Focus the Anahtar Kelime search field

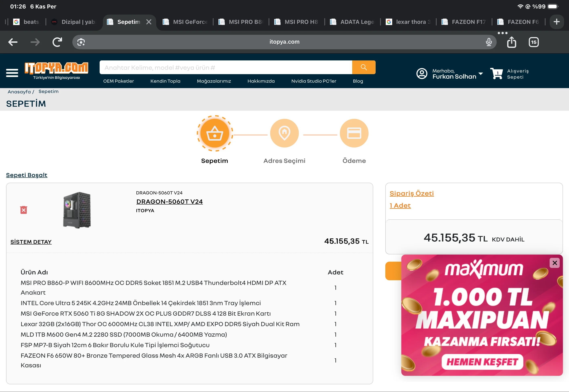point(225,67)
